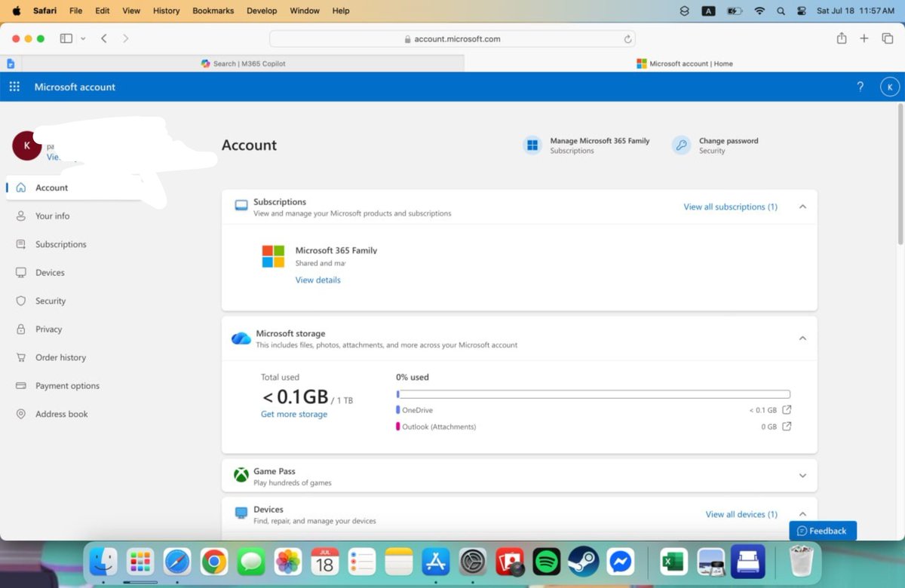Switch to Microsoft account | Home tab
Image resolution: width=905 pixels, height=588 pixels.
coord(684,63)
